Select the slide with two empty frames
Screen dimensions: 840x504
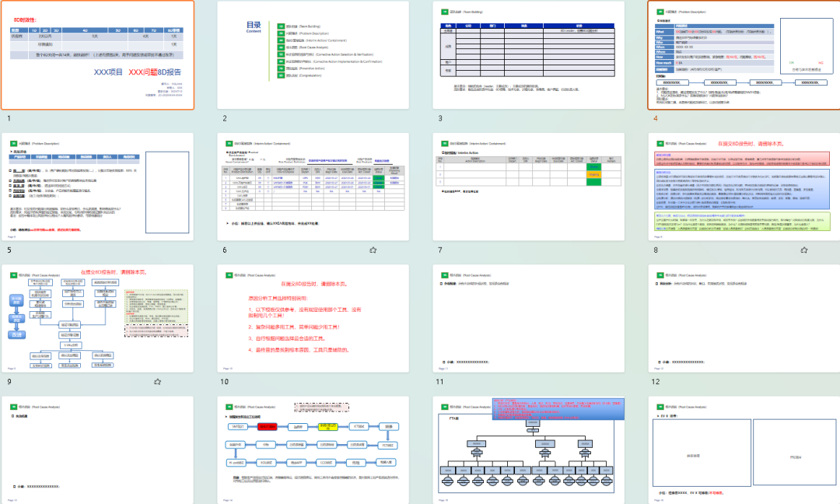744,450
